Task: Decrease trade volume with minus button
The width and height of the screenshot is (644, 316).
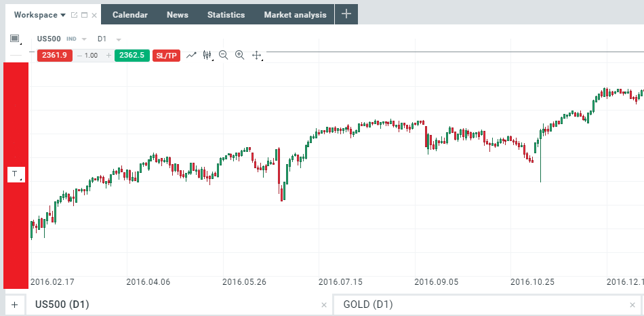Action: click(x=80, y=55)
